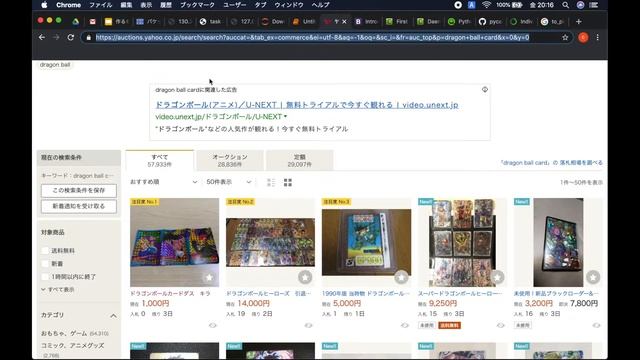Add the 1,000円 item to watchlist star
640x360 pixels.
[x=209, y=278]
